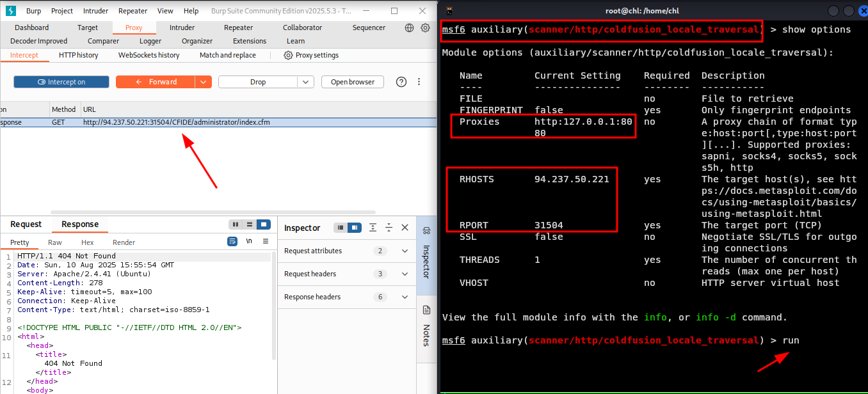Select the Request message tab
This screenshot has height=394, width=868.
click(26, 225)
